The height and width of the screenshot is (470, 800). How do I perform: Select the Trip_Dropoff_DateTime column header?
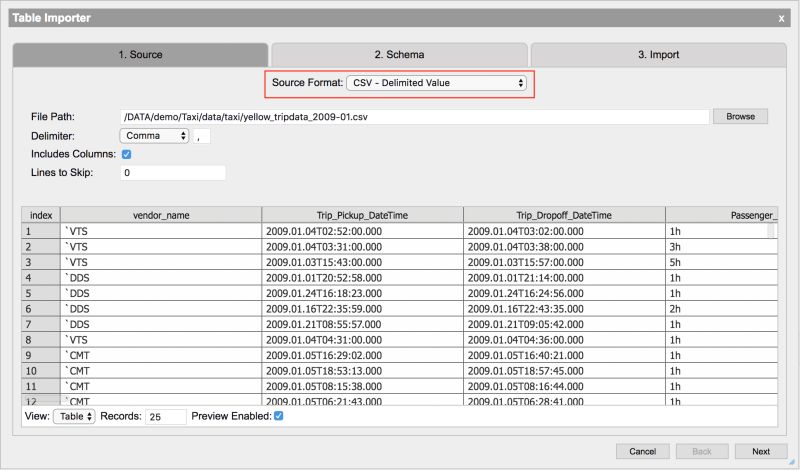tap(564, 215)
